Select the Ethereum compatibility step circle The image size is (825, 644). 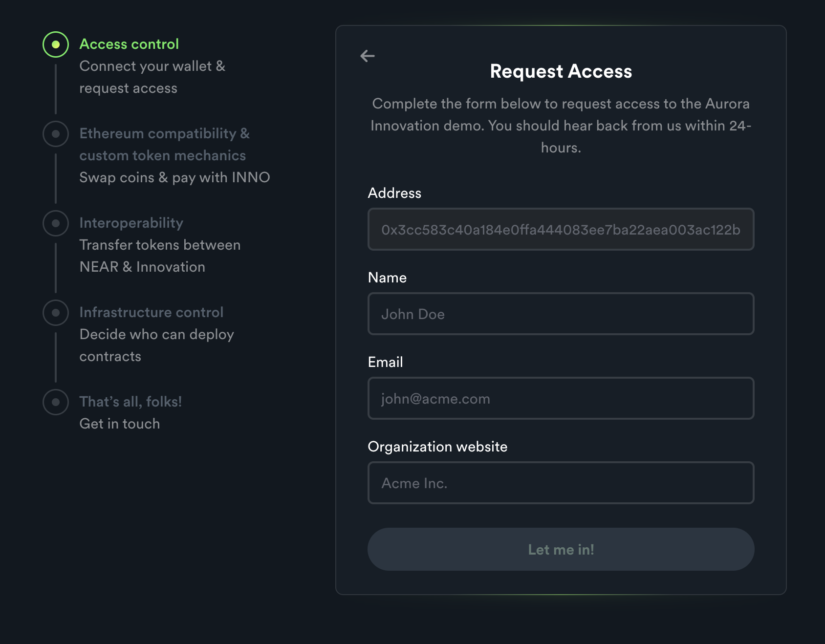point(56,134)
